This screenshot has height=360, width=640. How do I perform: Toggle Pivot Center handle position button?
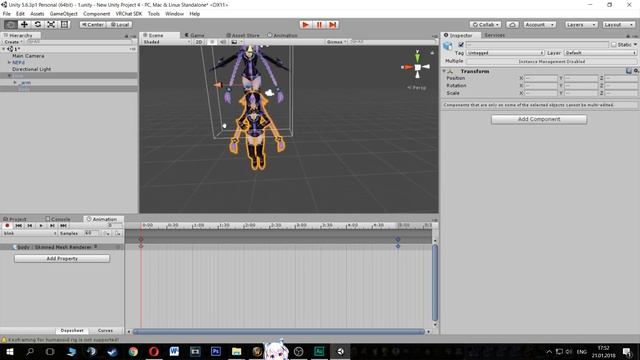tap(93, 24)
